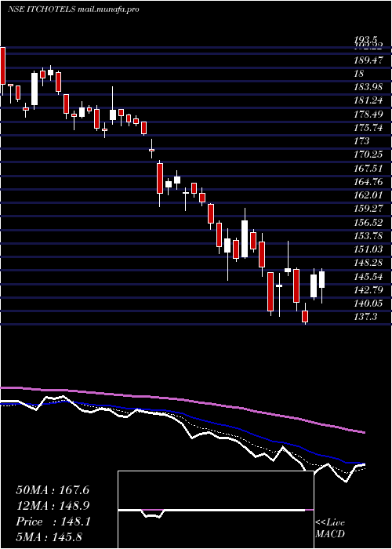Click the 181.24 price level label
Viewport: 392px width, 549px height.
368,101
